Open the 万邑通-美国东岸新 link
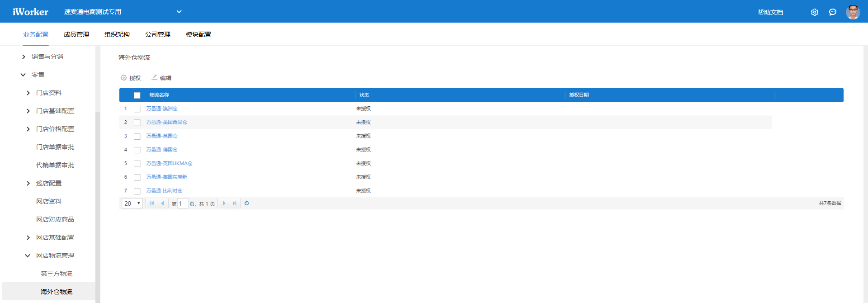This screenshot has height=303, width=868. click(x=166, y=177)
